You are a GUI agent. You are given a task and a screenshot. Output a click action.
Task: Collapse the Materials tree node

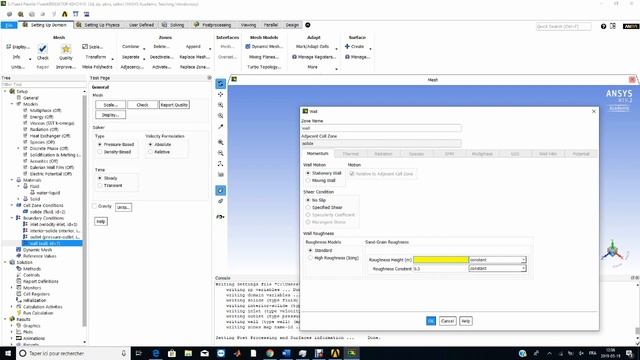point(12,180)
